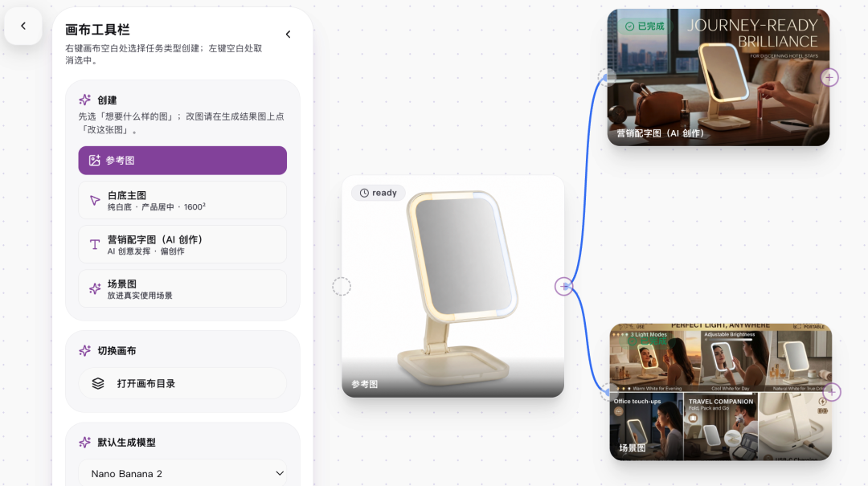
Task: Collapse the 画布工具栏 panel with its chevron
Action: pyautogui.click(x=288, y=35)
